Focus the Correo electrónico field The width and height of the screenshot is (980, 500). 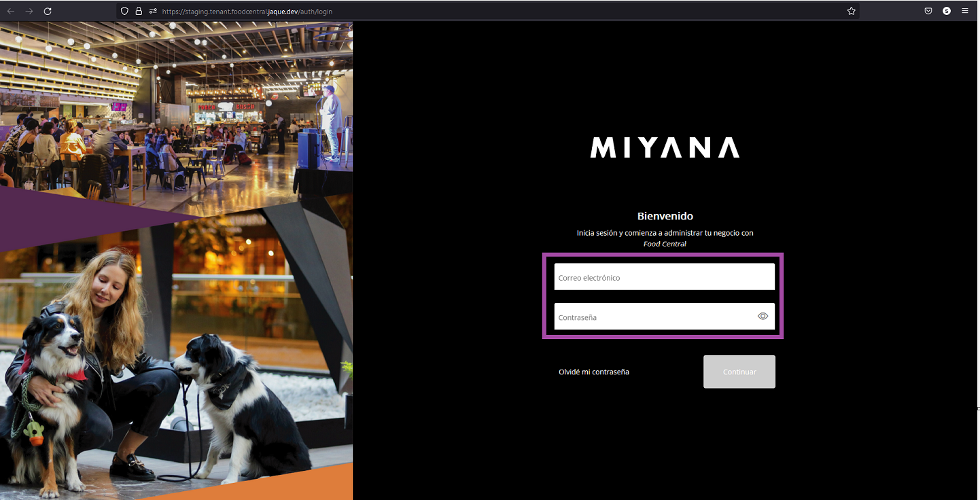point(664,276)
